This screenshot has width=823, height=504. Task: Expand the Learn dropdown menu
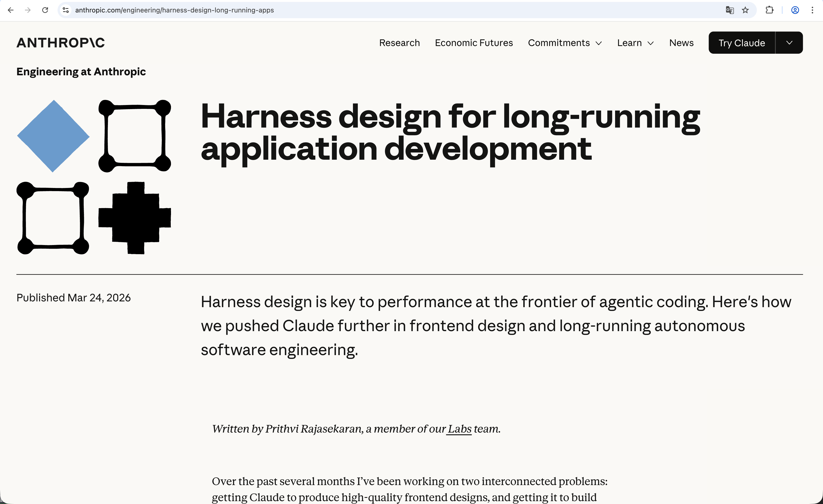[x=635, y=43]
